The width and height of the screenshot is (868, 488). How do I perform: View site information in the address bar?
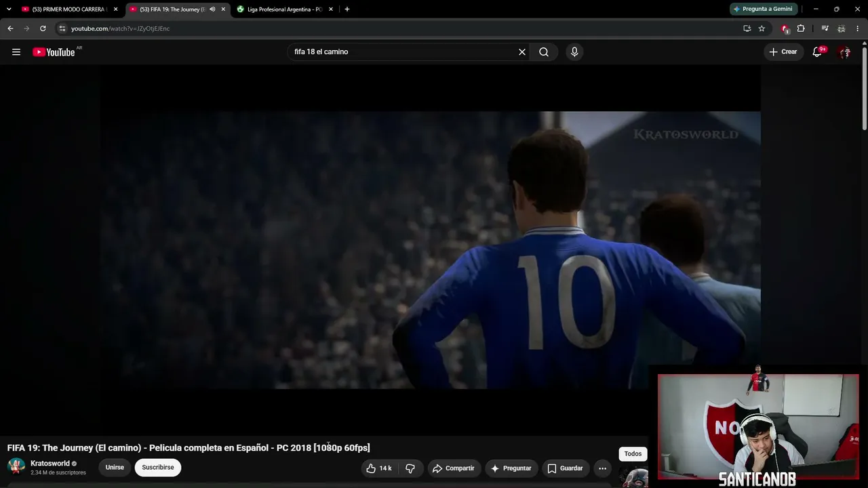click(62, 28)
